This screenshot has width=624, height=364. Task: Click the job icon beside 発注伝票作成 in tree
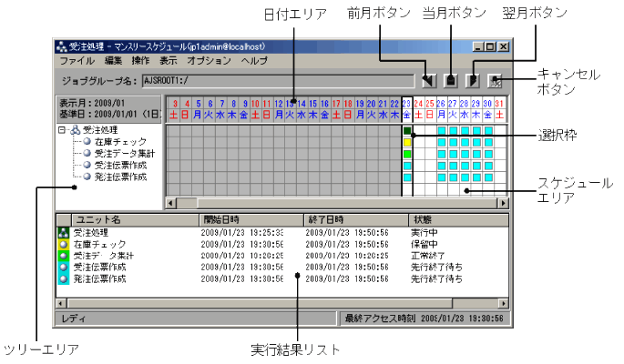click(x=87, y=177)
